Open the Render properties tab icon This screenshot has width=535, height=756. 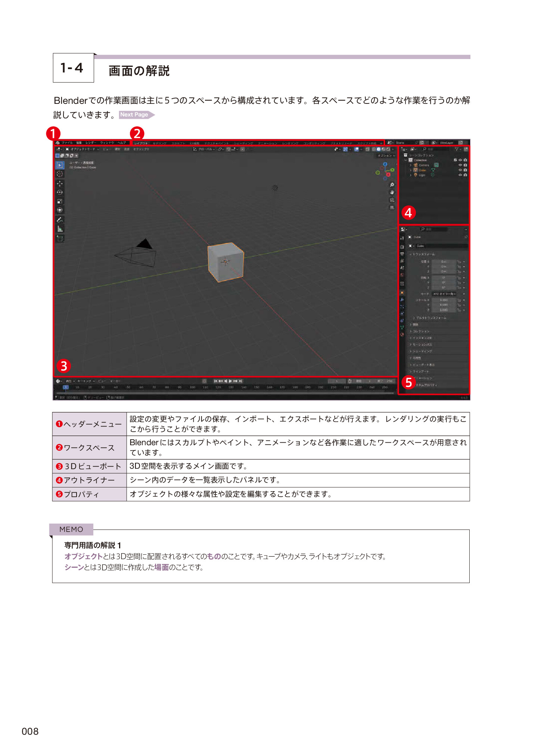[x=402, y=247]
